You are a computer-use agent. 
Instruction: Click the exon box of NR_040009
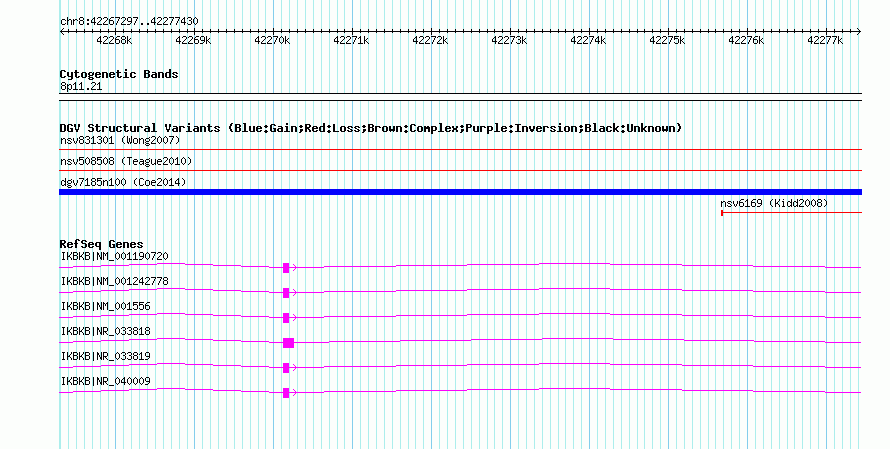click(x=286, y=393)
